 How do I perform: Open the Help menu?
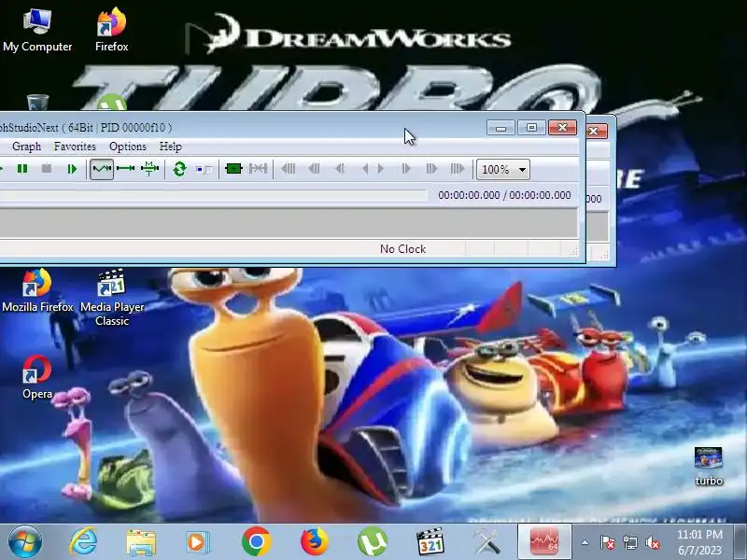click(171, 147)
